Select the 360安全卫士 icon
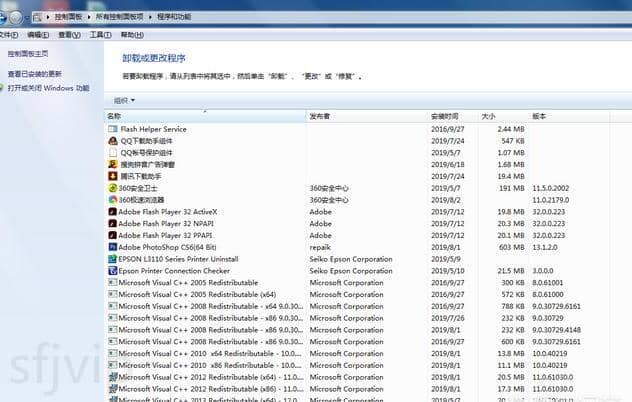The width and height of the screenshot is (632, 402). [112, 188]
